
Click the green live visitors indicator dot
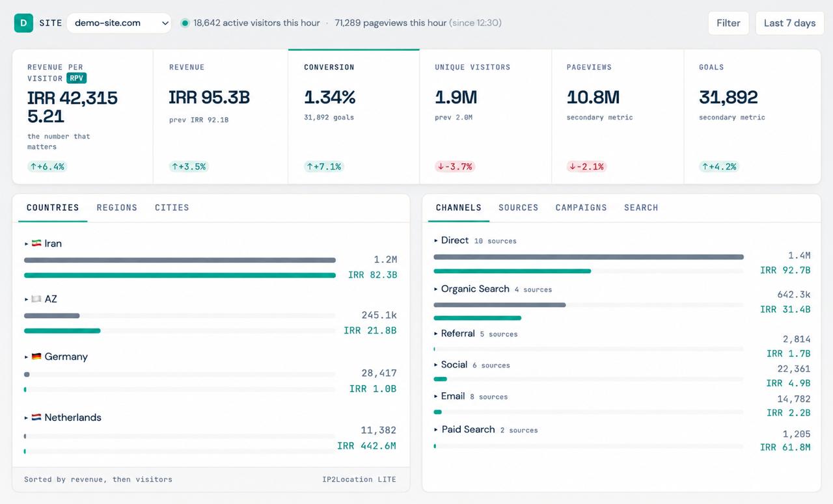pos(185,23)
